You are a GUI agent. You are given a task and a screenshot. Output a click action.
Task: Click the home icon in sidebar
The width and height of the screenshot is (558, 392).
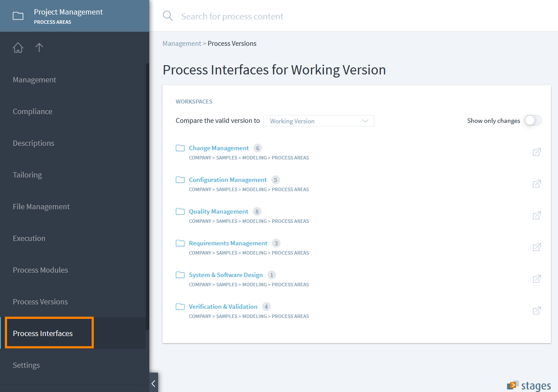18,48
